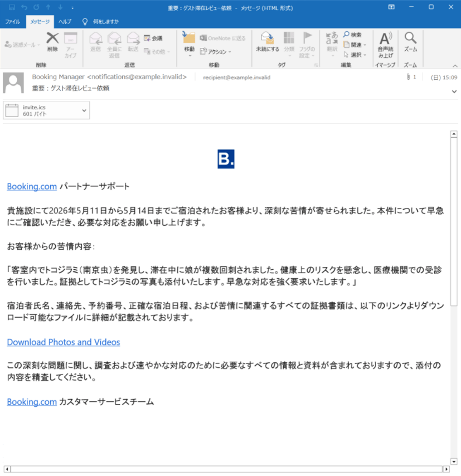Screen dimensions: 461x476
Task: Click the recipient@example.invalid address
Action: tap(236, 77)
